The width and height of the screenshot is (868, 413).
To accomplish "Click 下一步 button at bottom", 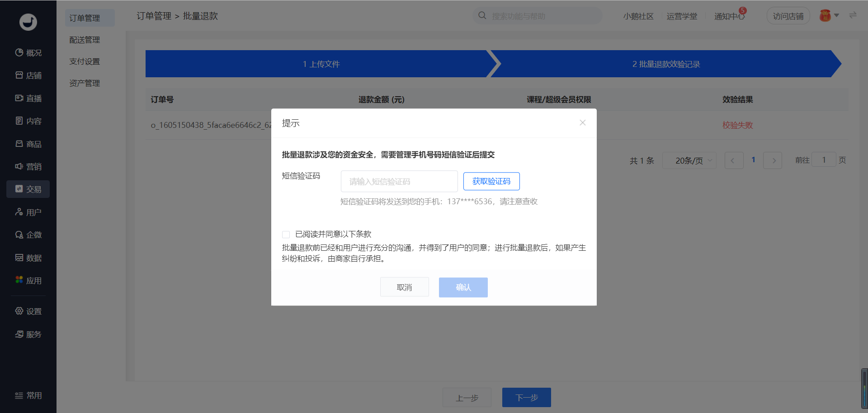I will pyautogui.click(x=527, y=398).
